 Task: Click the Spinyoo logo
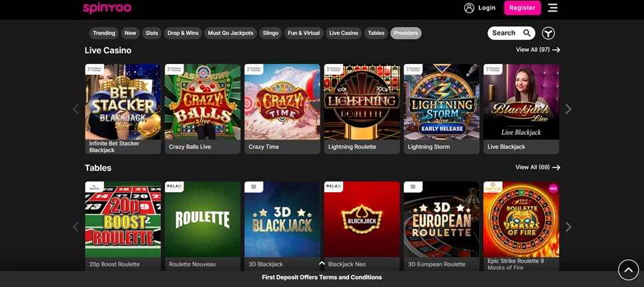tap(107, 8)
